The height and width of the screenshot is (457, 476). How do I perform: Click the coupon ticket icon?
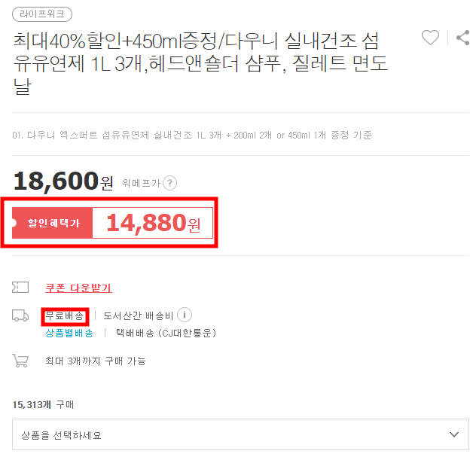pyautogui.click(x=20, y=288)
